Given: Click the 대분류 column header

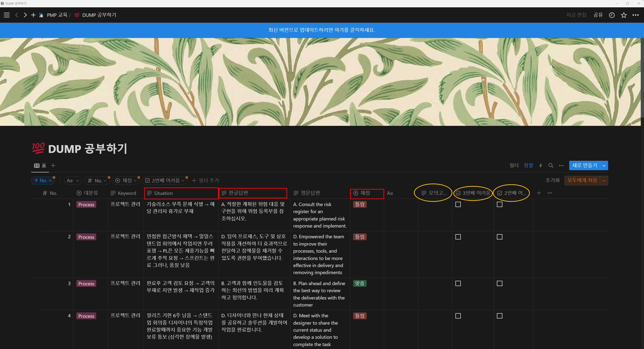Looking at the screenshot, I should tap(90, 193).
